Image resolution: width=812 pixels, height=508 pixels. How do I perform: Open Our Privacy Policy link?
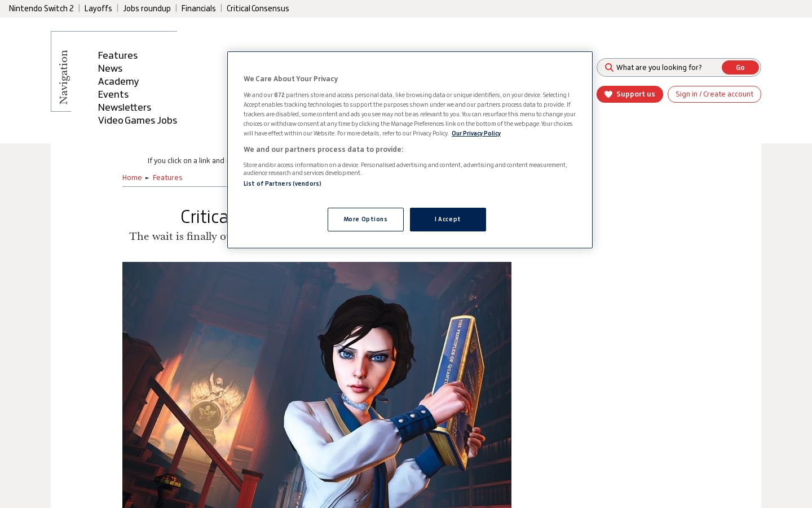tap(476, 134)
